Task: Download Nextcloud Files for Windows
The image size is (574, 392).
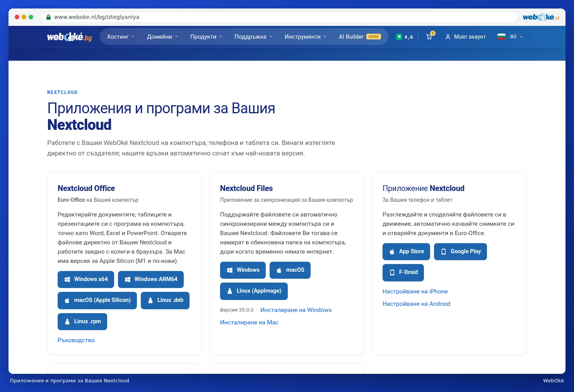Action: (243, 270)
